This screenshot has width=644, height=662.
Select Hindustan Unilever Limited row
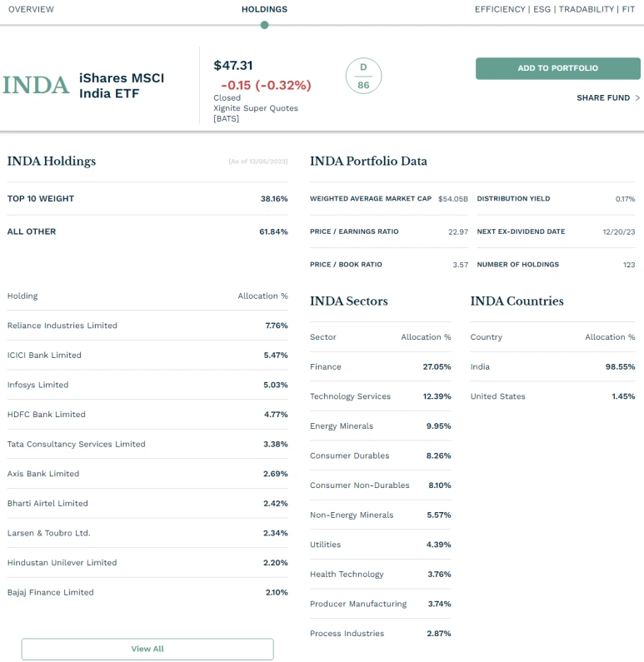(x=147, y=563)
